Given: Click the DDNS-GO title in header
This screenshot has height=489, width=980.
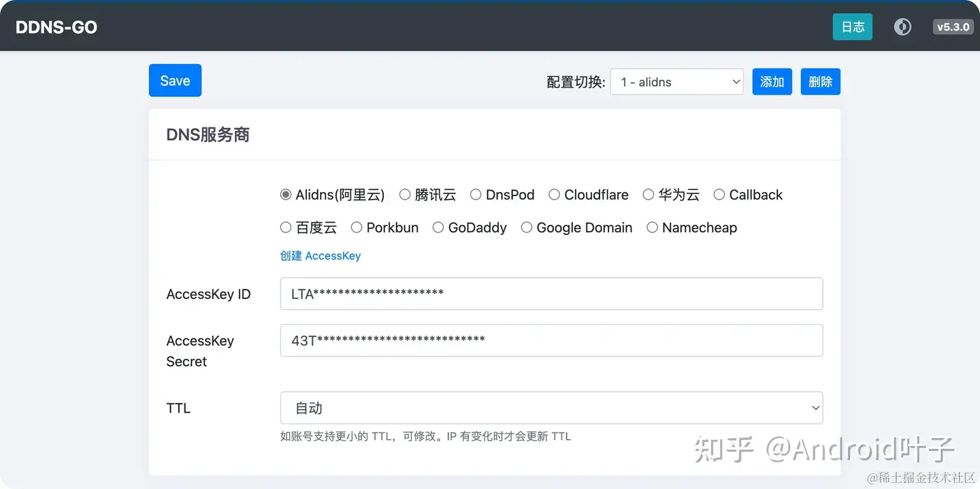Looking at the screenshot, I should (x=56, y=27).
